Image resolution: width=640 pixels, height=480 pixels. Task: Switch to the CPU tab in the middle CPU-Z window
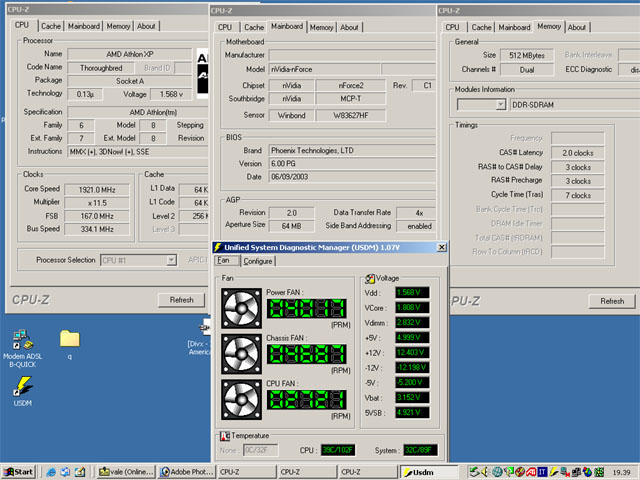pyautogui.click(x=225, y=27)
